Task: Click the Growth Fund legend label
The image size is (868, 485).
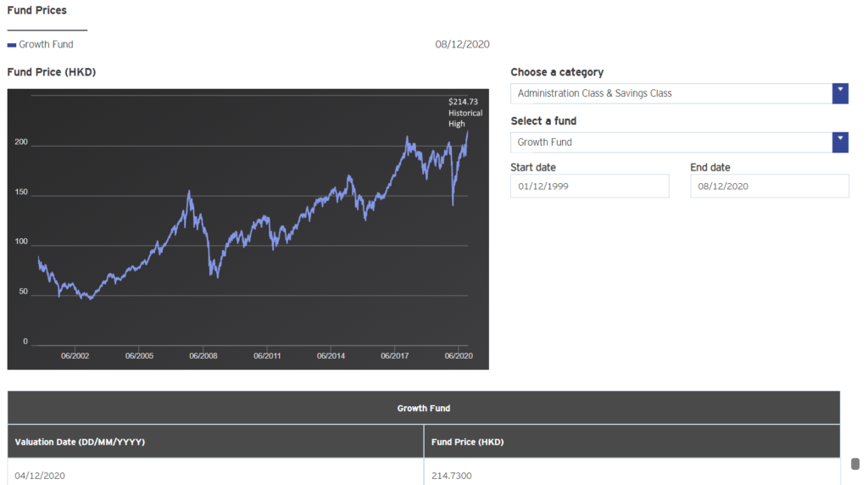Action: coord(46,44)
